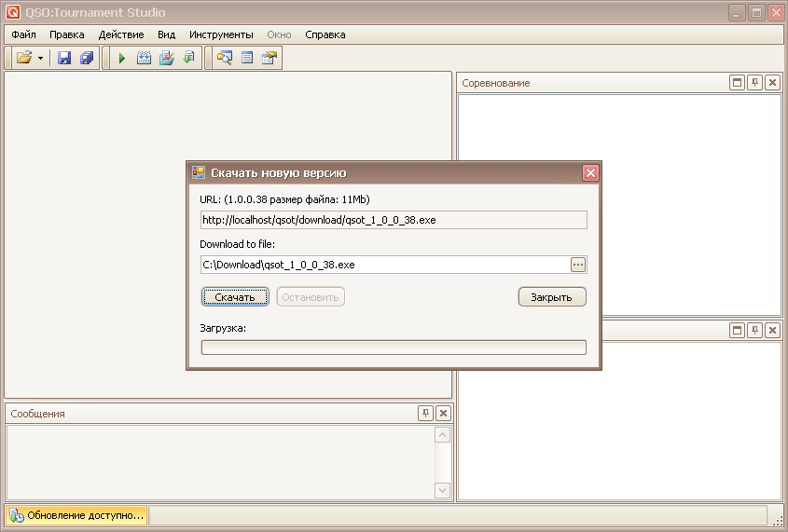Open the Файл menu
This screenshot has height=532, width=788.
(23, 34)
